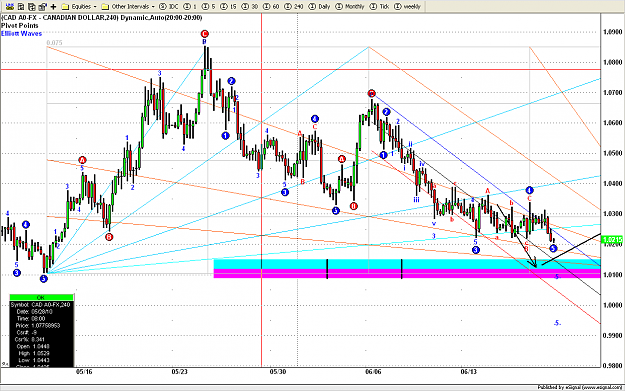Switch to the 30 minute interval
625x391 pixels.
(250, 6)
